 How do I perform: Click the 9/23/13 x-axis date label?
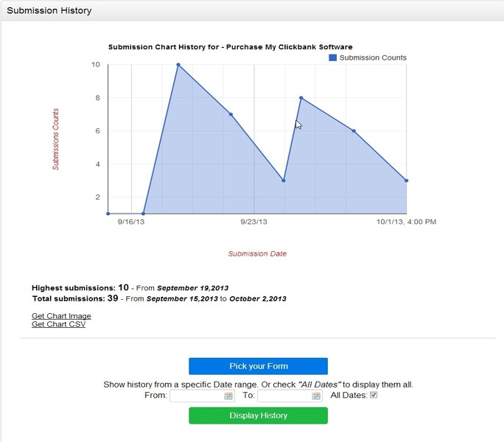(253, 222)
